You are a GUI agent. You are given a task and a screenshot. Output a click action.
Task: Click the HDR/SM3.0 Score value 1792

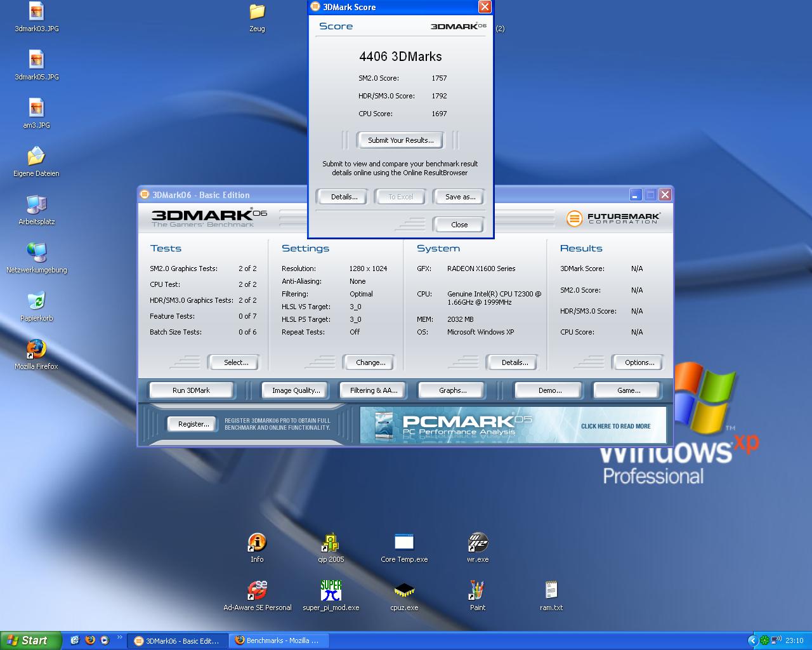[439, 96]
